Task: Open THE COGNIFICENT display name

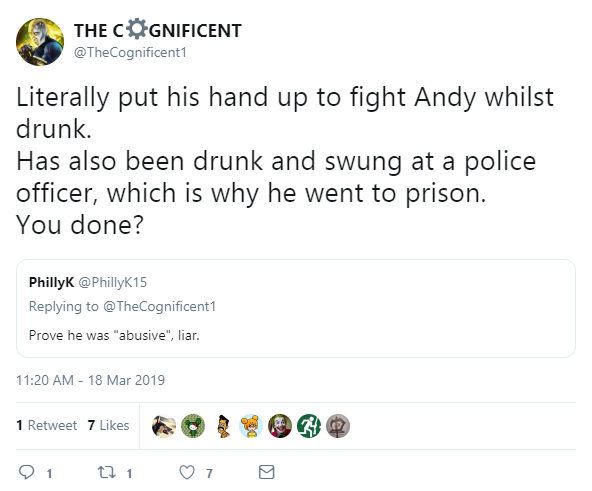Action: pyautogui.click(x=157, y=31)
